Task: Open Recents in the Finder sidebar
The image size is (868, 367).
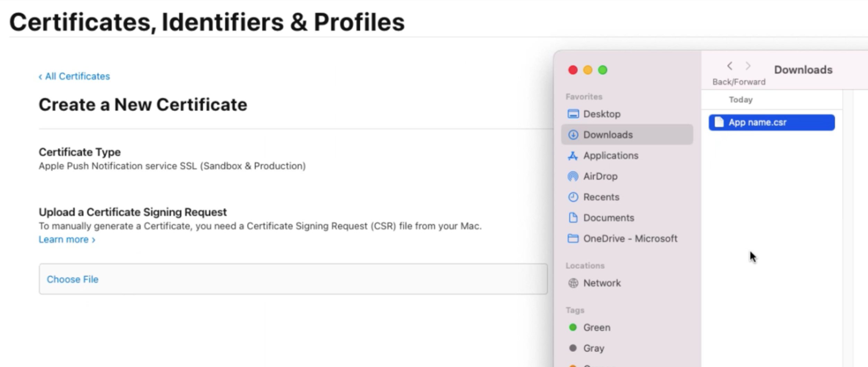Action: pos(601,197)
